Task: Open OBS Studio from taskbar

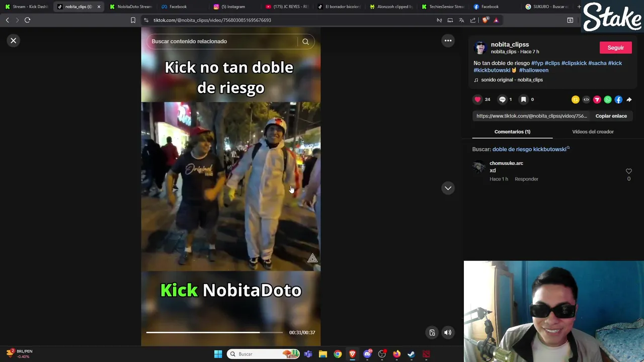Action: click(382, 354)
